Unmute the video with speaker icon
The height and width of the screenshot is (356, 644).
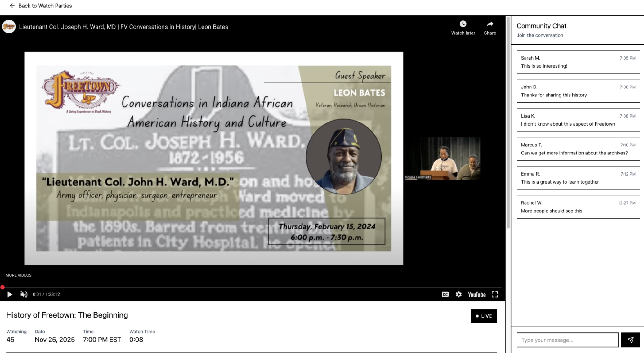(x=24, y=294)
